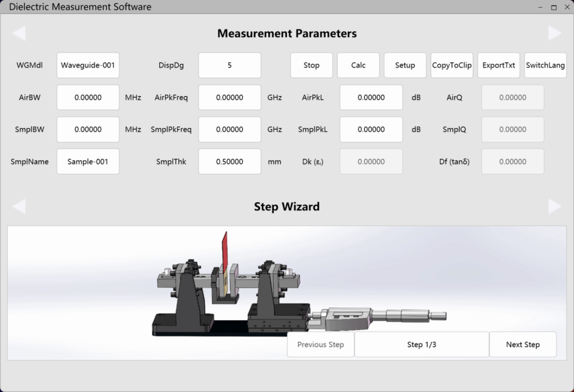
Task: Click the right arrow beside Step Wizard
Action: point(555,206)
